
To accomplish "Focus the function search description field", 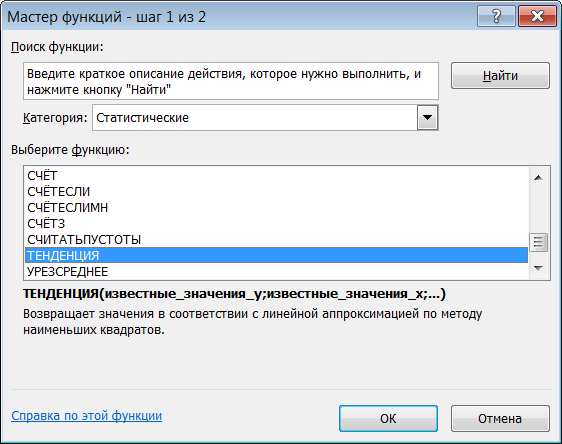I will click(231, 81).
